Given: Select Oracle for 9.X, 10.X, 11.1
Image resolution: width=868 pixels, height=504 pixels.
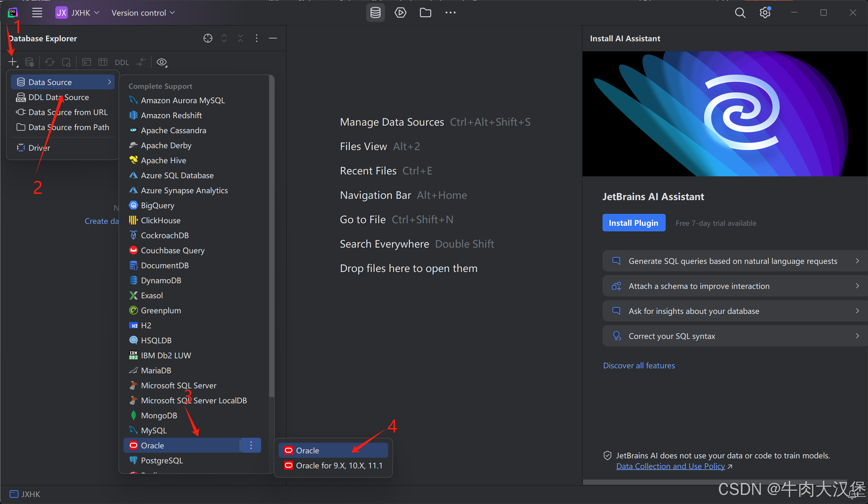Looking at the screenshot, I should pos(333,466).
